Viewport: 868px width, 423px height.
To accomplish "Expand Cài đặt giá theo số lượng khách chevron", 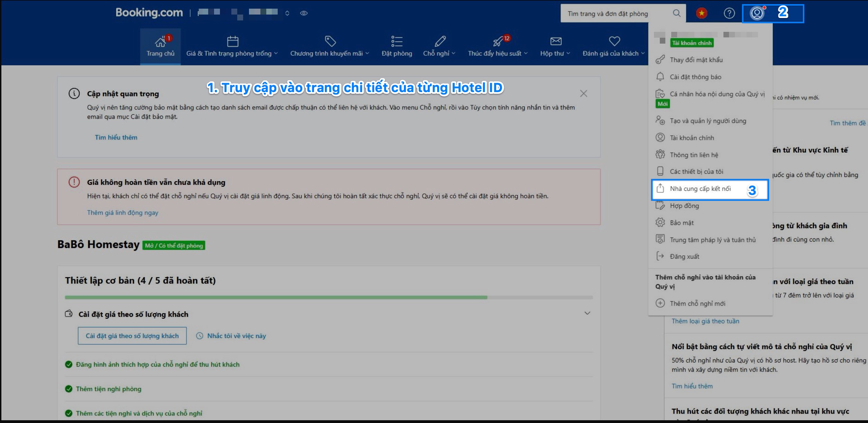I will (587, 313).
